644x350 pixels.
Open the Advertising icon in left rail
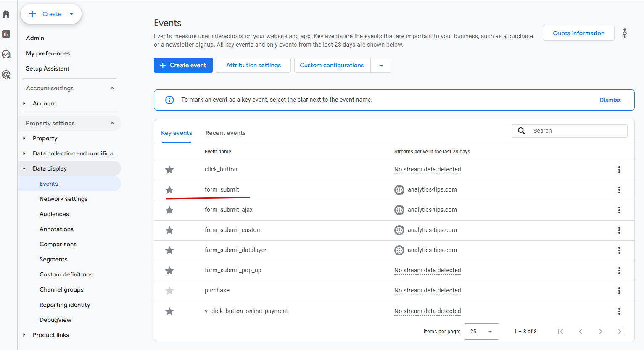[6, 74]
